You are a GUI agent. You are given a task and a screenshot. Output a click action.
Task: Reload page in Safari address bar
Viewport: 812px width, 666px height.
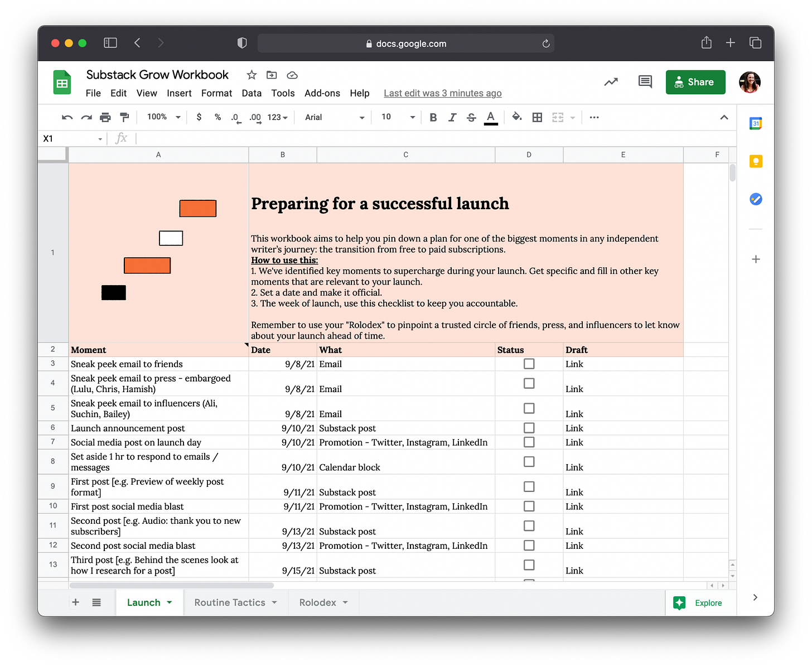coord(546,44)
